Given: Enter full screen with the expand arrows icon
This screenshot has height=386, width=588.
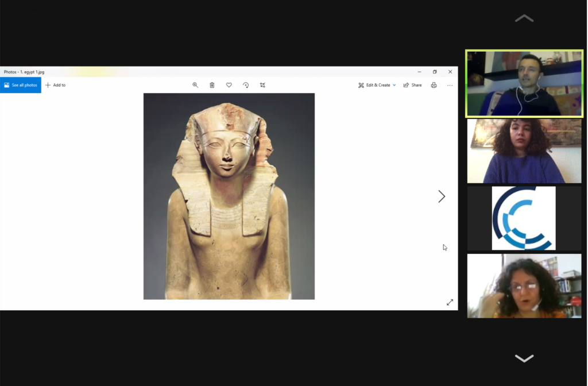Looking at the screenshot, I should 450,302.
